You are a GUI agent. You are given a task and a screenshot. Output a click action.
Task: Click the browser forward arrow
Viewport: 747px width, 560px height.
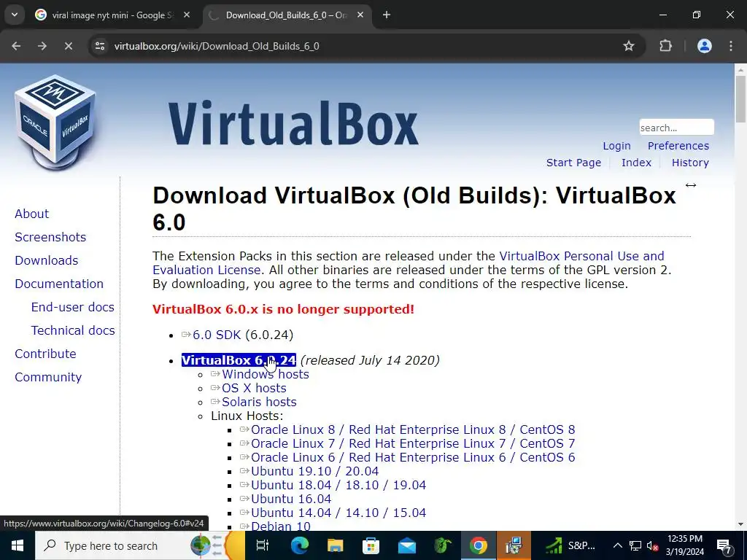tap(42, 46)
